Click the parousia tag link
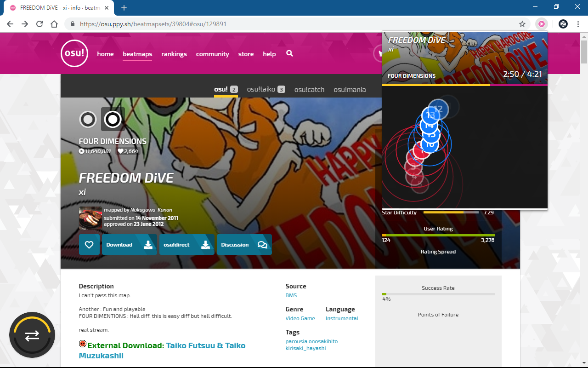 (296, 341)
